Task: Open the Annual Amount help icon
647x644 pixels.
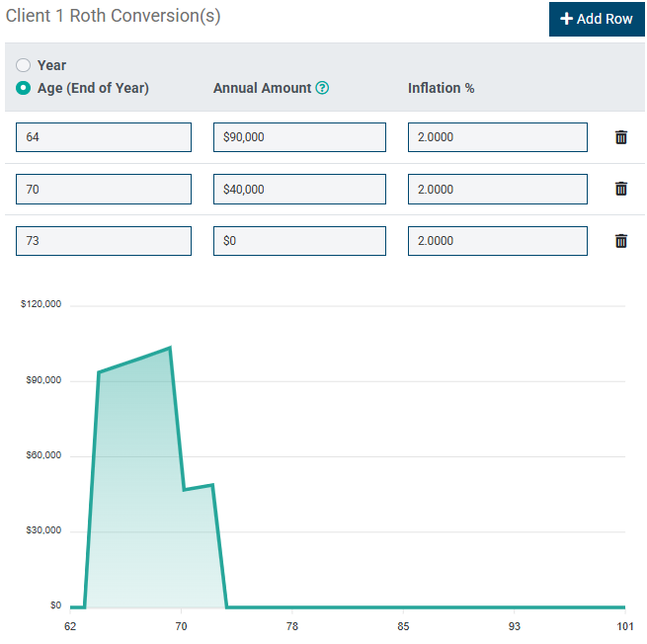Action: point(322,88)
